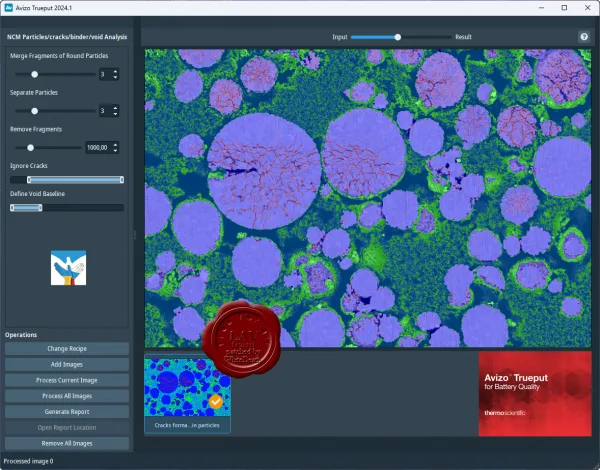
Task: Click the Ignore Cracks range slider left handle
Action: [x=29, y=180]
